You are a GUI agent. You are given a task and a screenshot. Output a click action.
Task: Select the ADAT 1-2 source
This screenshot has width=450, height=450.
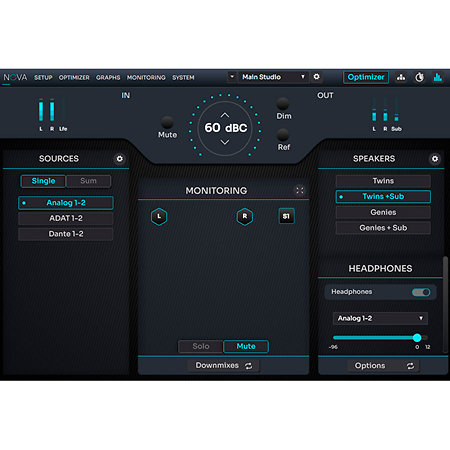click(x=66, y=218)
